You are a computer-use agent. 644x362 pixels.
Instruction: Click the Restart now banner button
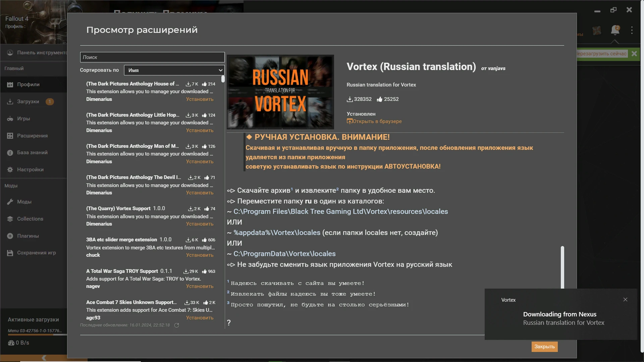point(602,54)
